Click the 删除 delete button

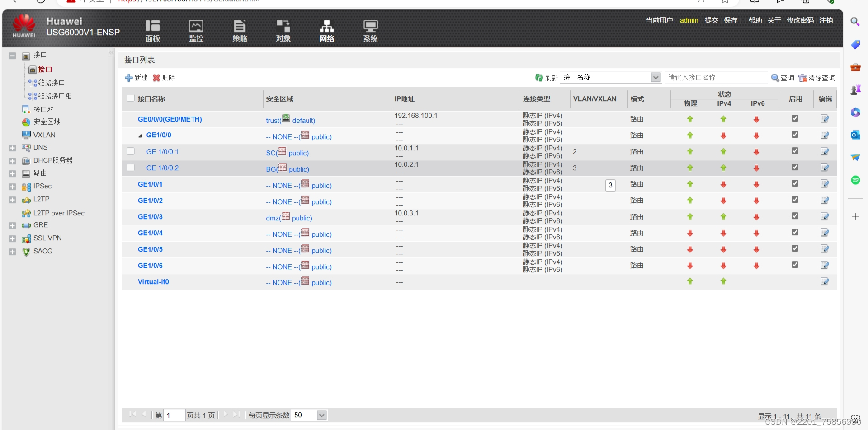click(x=164, y=78)
